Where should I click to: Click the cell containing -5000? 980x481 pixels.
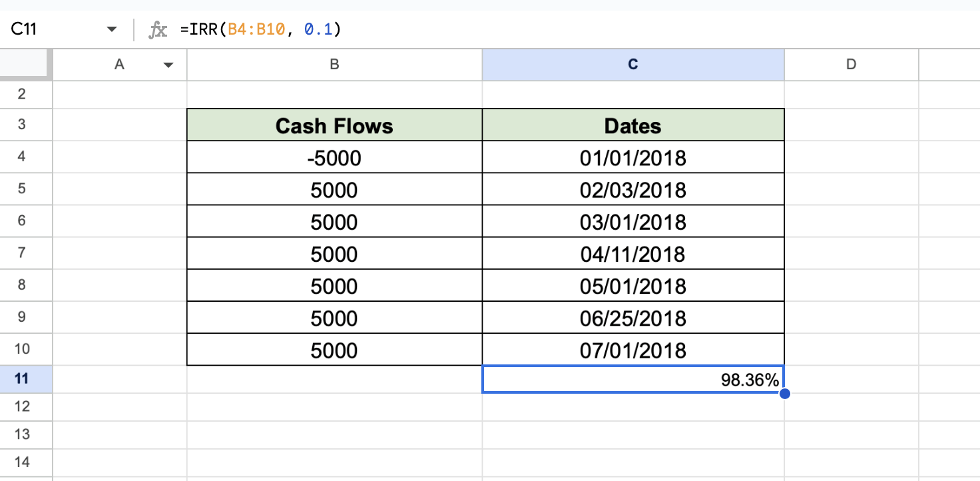click(x=334, y=157)
